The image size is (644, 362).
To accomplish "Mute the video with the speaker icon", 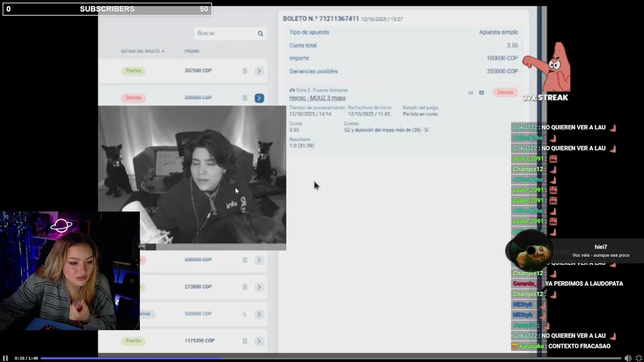I will [628, 358].
